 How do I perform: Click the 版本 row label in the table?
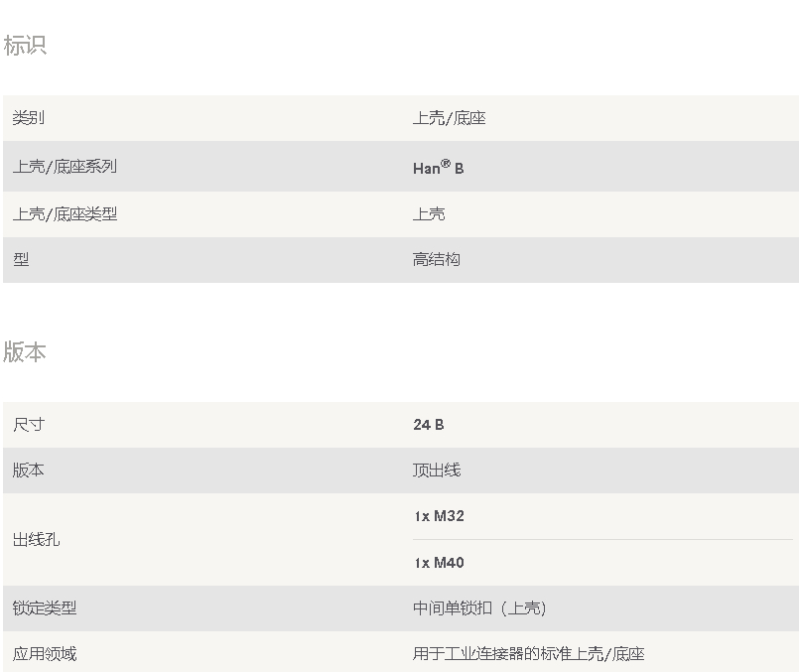coord(29,470)
